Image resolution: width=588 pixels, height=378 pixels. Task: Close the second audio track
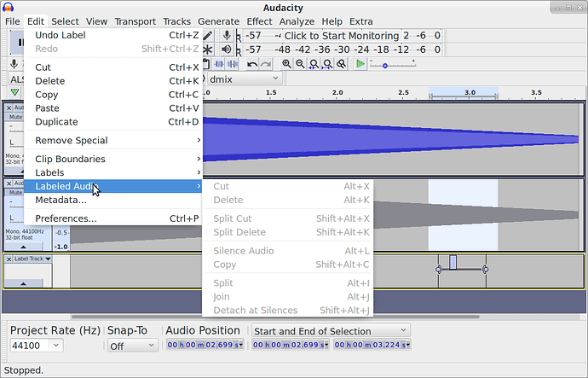pos(9,183)
